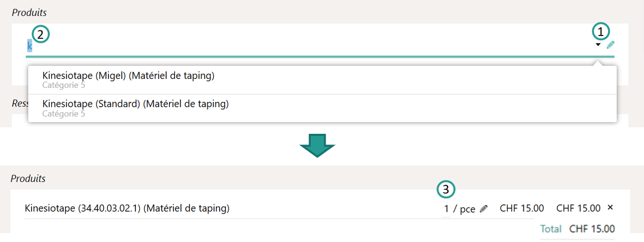Click the grey pencil beside "pce"

[x=483, y=209]
